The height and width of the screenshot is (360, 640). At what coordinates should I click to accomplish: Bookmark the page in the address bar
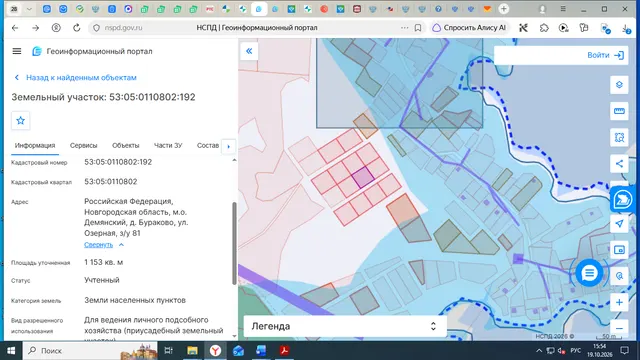click(418, 28)
